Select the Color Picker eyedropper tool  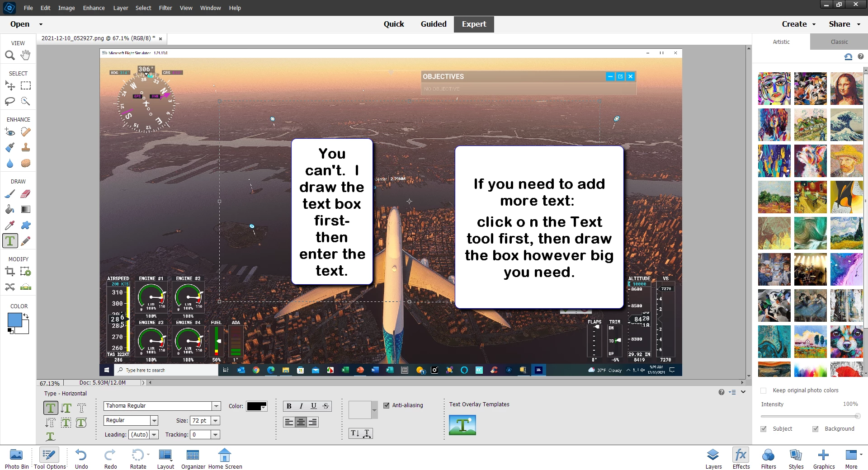[x=10, y=225]
